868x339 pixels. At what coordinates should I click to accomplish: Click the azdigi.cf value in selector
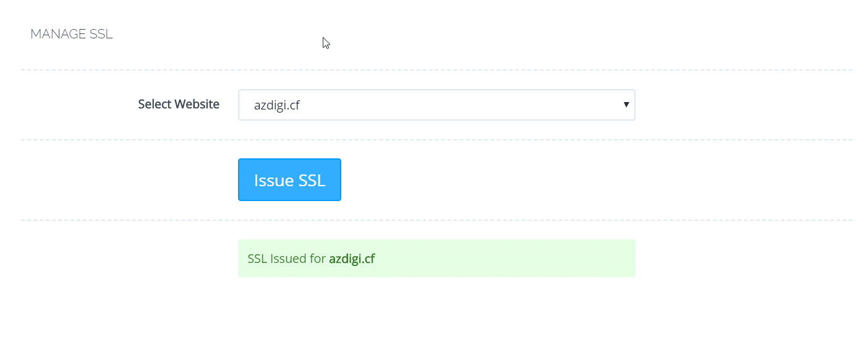click(277, 105)
